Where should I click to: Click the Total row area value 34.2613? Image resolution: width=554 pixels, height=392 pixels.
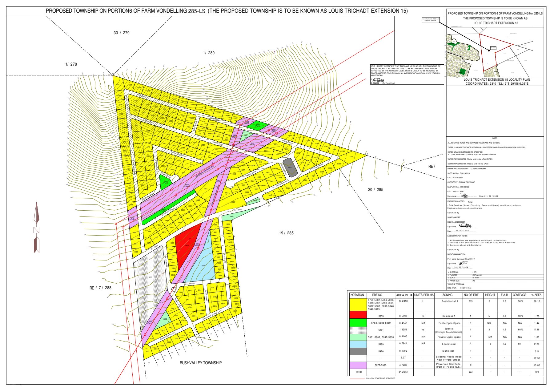pos(403,372)
